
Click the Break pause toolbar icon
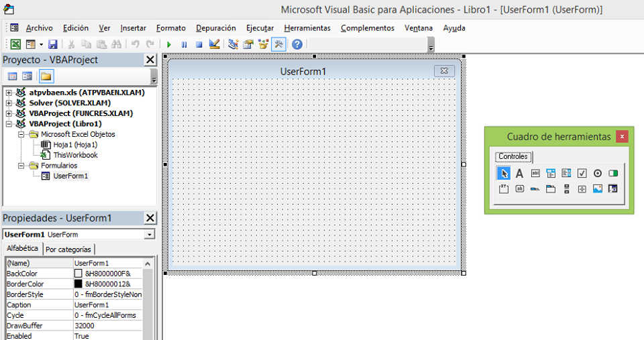tap(184, 44)
